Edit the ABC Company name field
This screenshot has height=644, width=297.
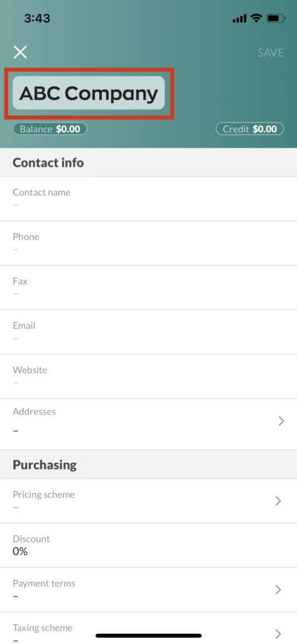[89, 93]
